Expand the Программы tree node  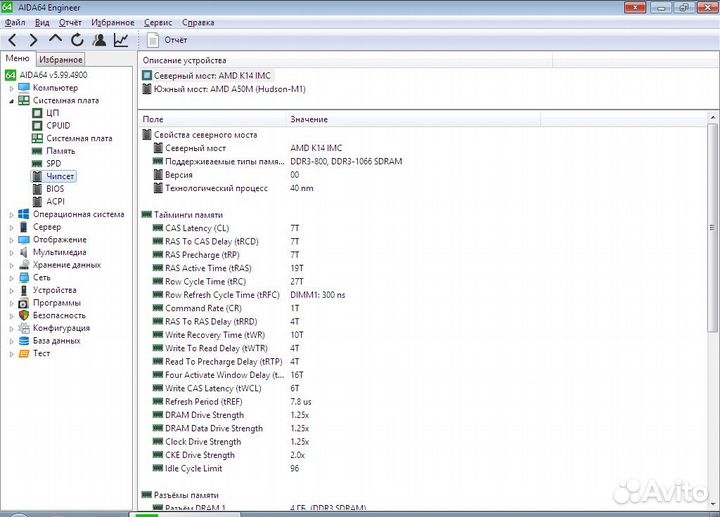pos(11,303)
